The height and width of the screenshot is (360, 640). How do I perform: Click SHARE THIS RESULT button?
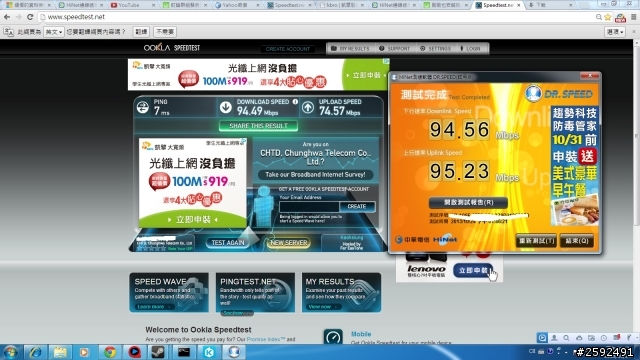tap(258, 126)
